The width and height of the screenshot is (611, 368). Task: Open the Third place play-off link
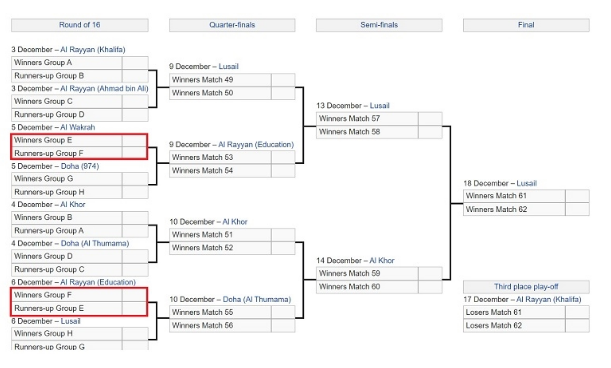pos(526,287)
